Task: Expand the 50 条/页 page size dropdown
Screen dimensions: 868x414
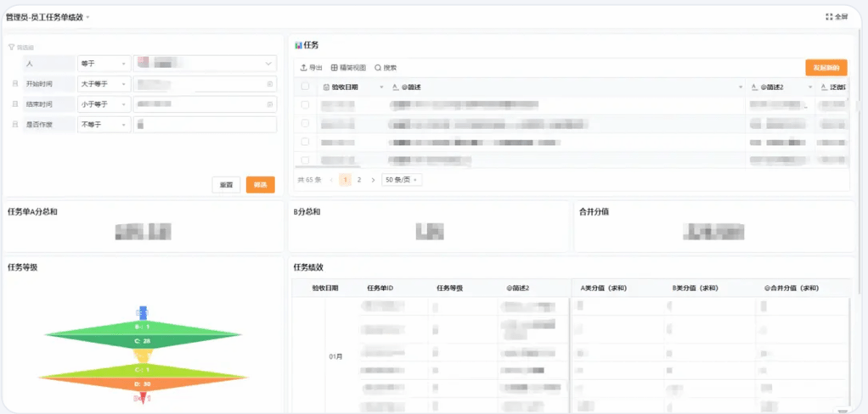Action: 402,180
